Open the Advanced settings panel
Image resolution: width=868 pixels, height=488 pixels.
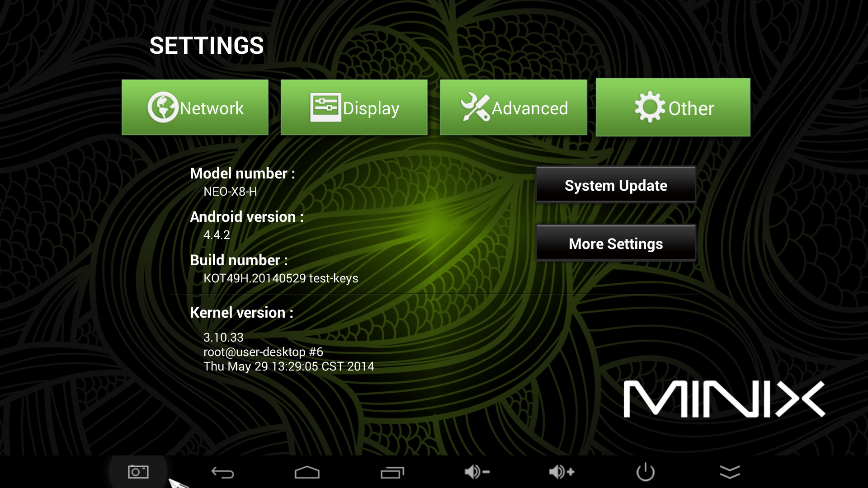click(514, 108)
